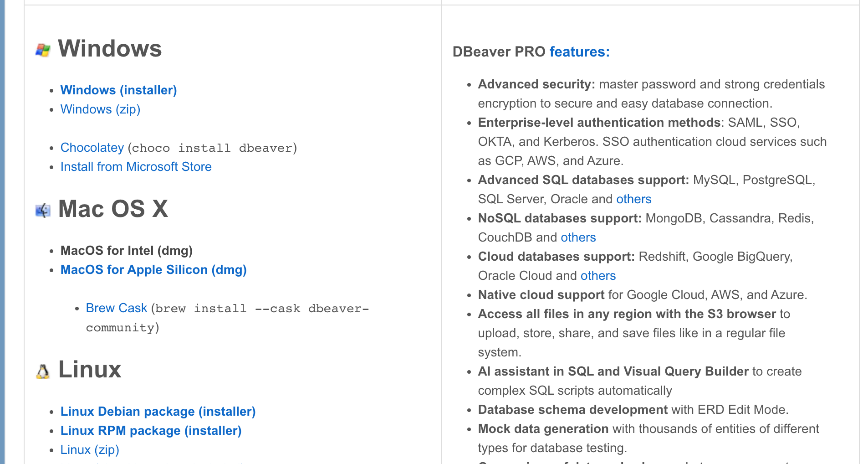Viewport: 868px width, 464px height.
Task: Click the MacOS for Intel (dmg) text
Action: (x=127, y=251)
